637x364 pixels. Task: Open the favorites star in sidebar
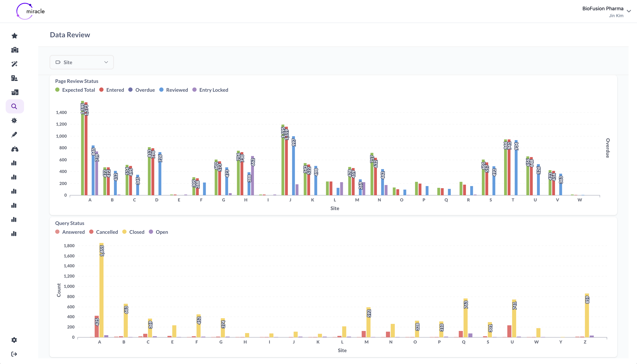point(15,36)
